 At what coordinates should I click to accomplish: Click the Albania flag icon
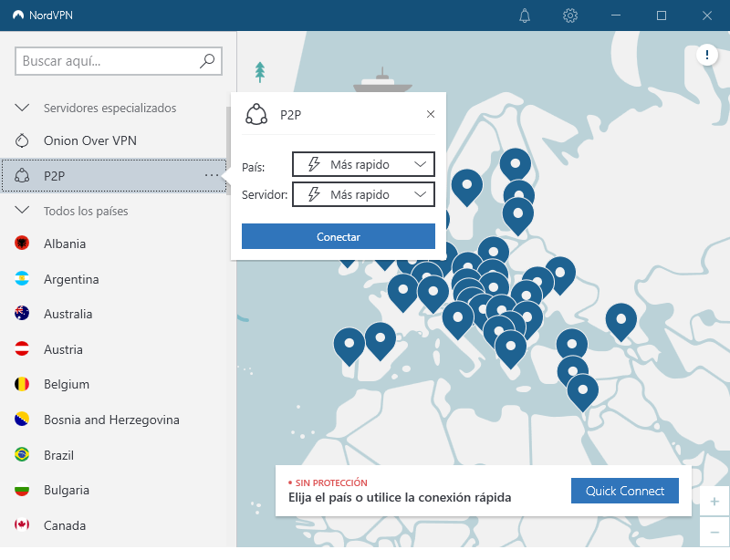pyautogui.click(x=22, y=243)
